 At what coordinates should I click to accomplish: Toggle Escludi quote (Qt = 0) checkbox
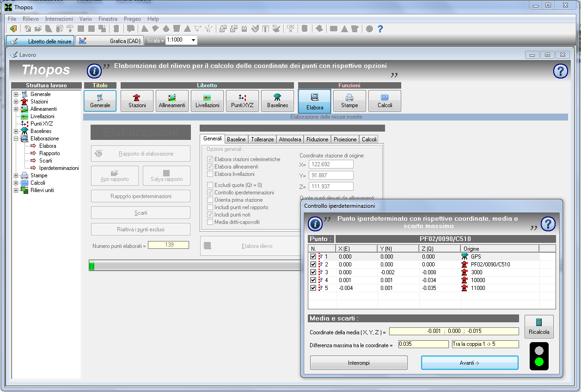210,185
